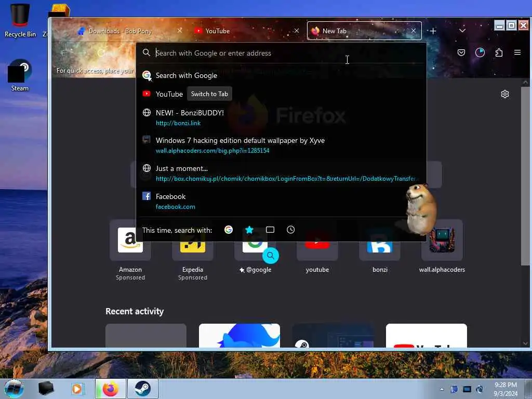Open the Steam desktop shortcut
This screenshot has width=532, height=399.
tap(20, 75)
